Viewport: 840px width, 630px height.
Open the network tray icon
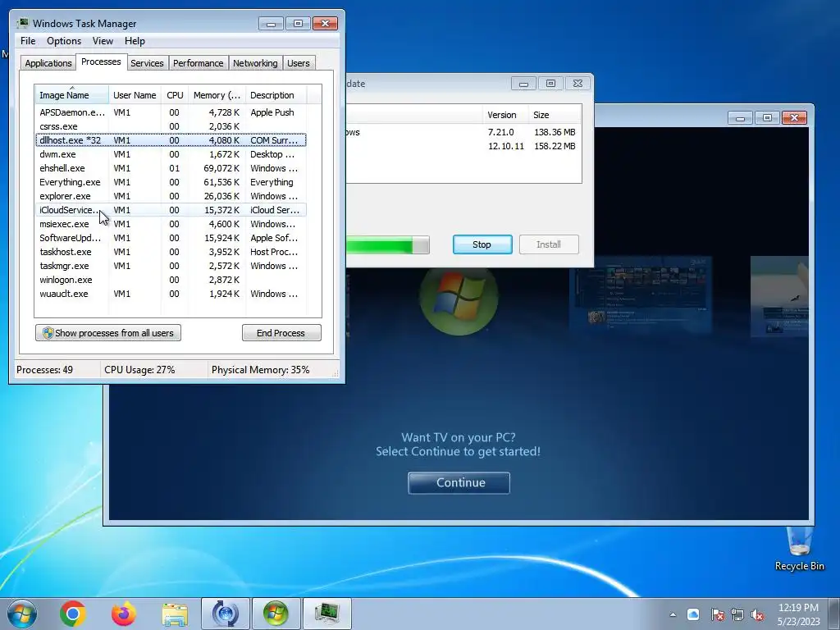(x=737, y=614)
